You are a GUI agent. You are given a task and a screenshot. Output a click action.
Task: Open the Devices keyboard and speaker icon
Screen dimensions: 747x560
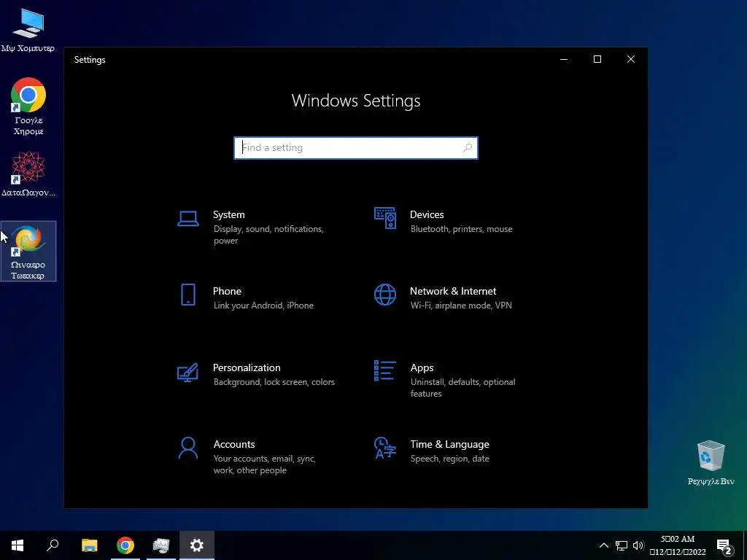coord(385,218)
